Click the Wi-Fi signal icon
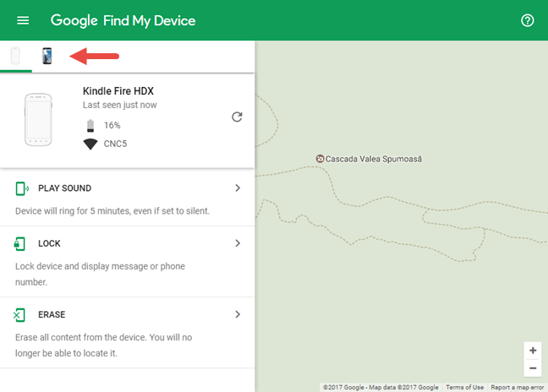The height and width of the screenshot is (392, 548). (90, 144)
